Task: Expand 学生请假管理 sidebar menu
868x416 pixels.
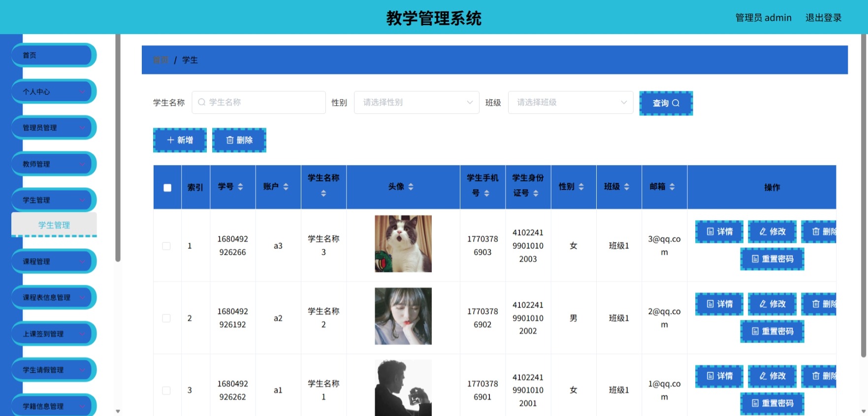Action: click(x=53, y=370)
